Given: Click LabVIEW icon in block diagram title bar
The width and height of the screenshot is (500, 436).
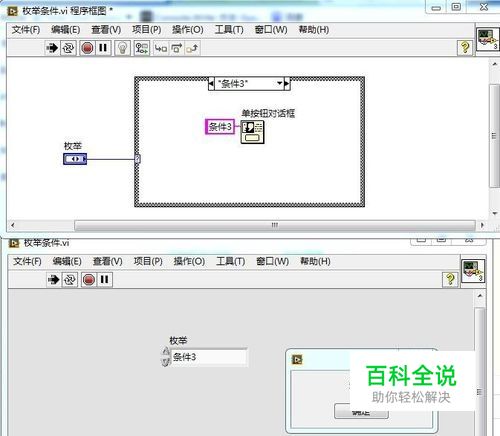Looking at the screenshot, I should click(13, 12).
